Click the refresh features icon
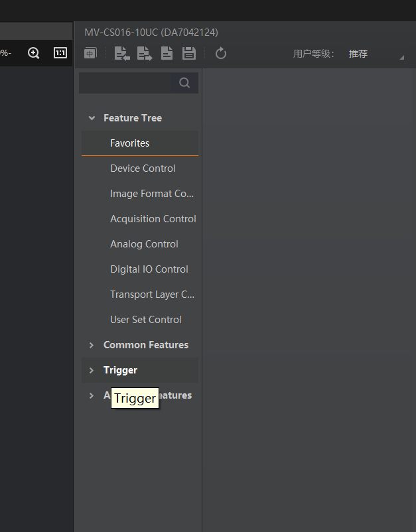416x532 pixels. (x=221, y=54)
